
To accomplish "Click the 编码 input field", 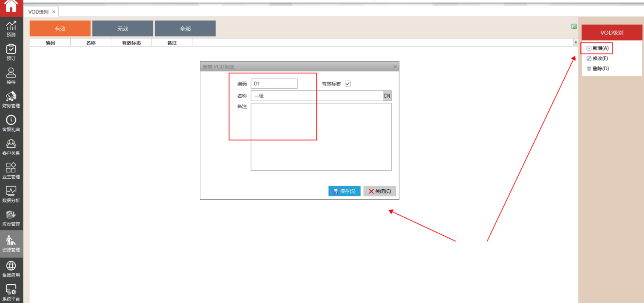I will 274,83.
